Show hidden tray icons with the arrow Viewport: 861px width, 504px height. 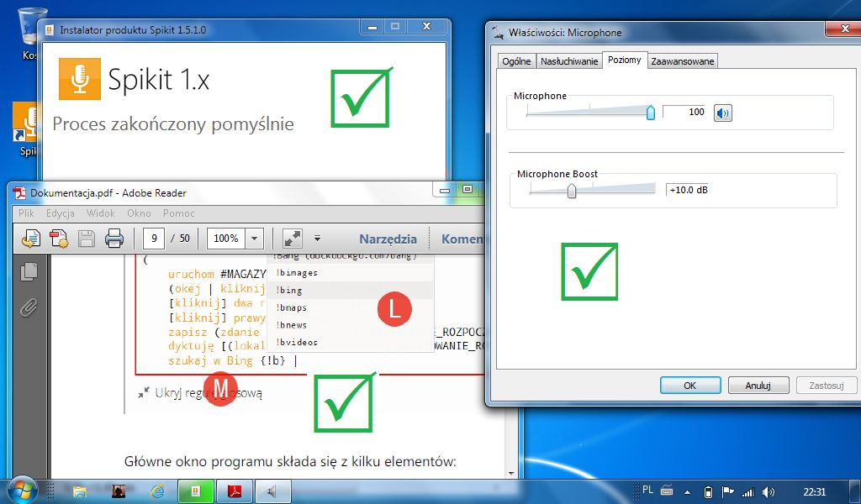[687, 492]
